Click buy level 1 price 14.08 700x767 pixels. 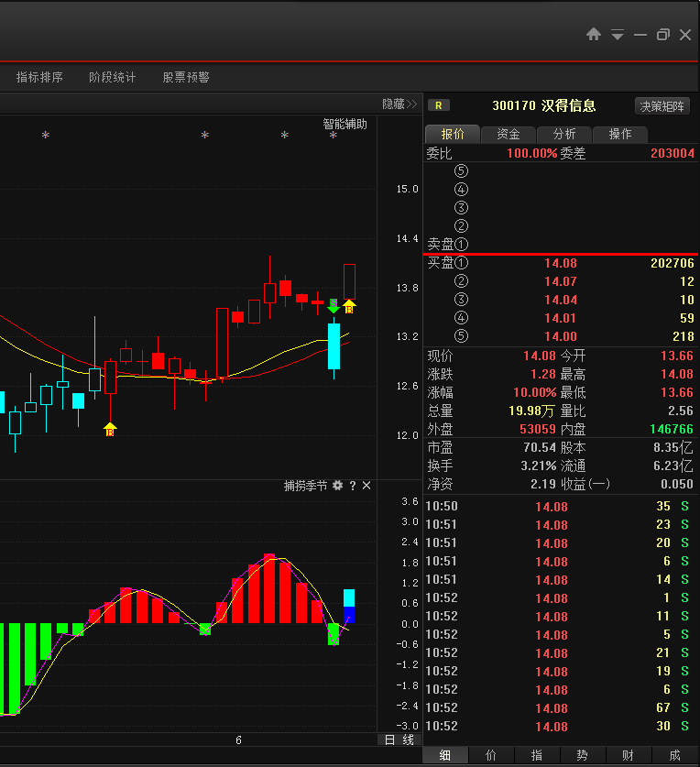561,263
